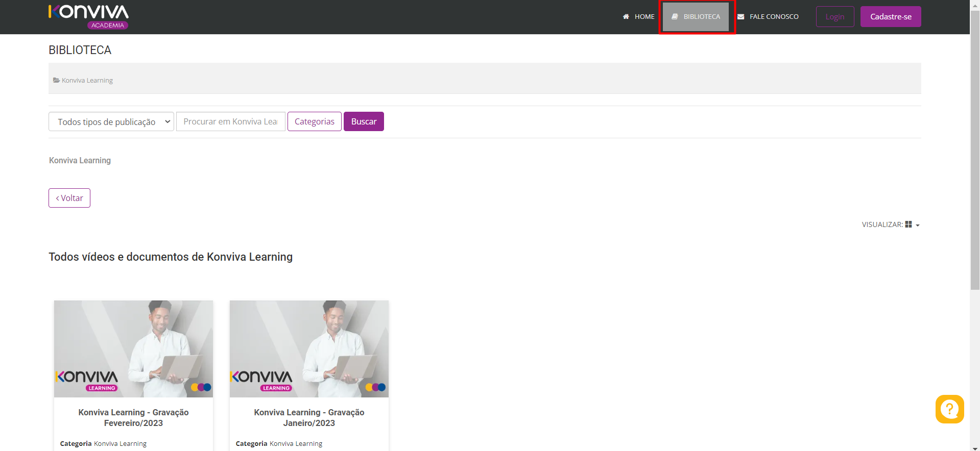980x451 pixels.
Task: Click the grid view icon beside Visualizar
Action: 909,224
